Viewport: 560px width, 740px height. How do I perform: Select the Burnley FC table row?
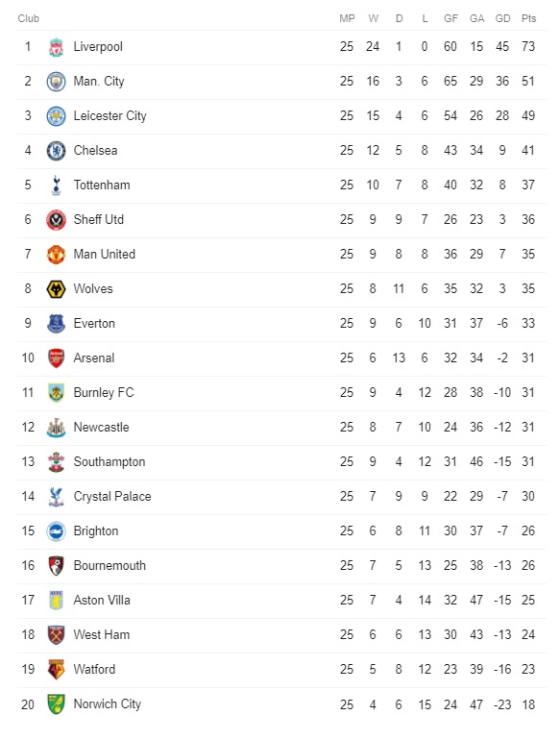click(281, 393)
